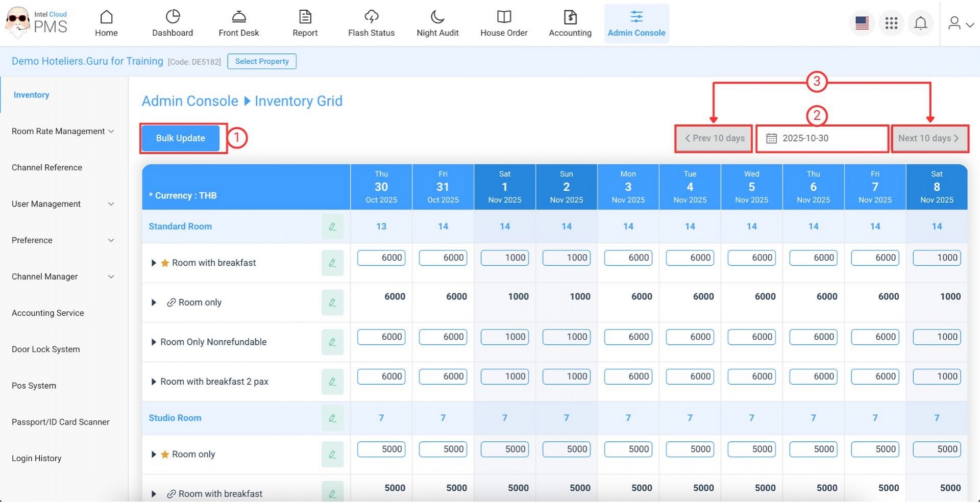
Task: Click the edit icon for Studio Room
Action: [332, 418]
